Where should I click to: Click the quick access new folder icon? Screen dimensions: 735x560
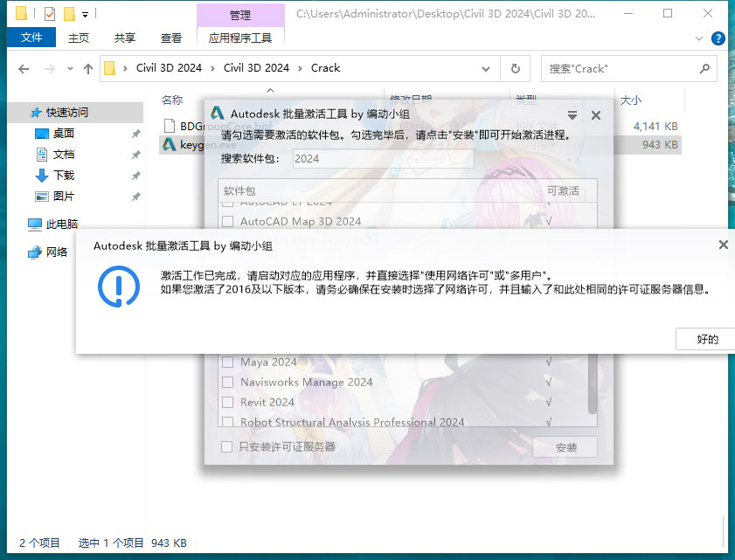(x=69, y=14)
